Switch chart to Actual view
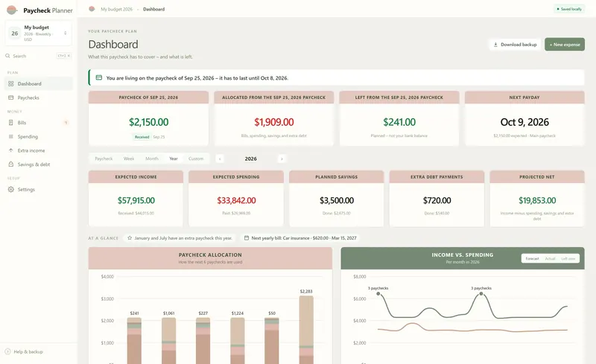The height and width of the screenshot is (364, 596). [550, 258]
